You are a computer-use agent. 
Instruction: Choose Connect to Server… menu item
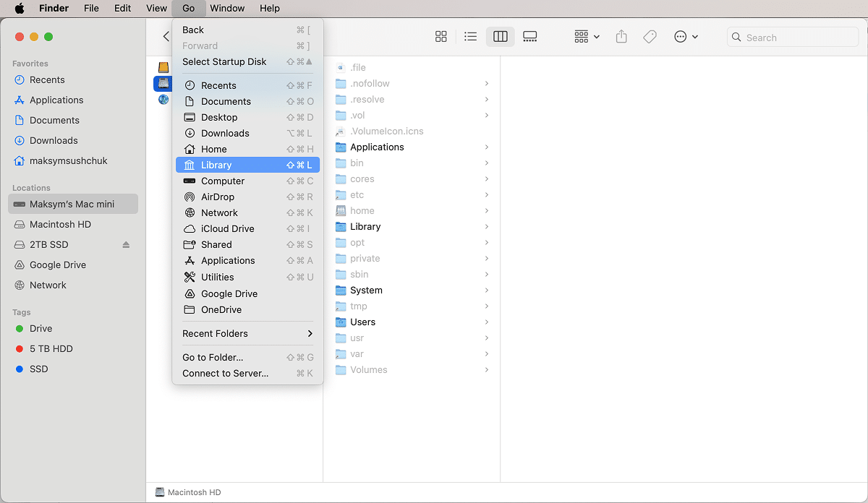click(247, 373)
